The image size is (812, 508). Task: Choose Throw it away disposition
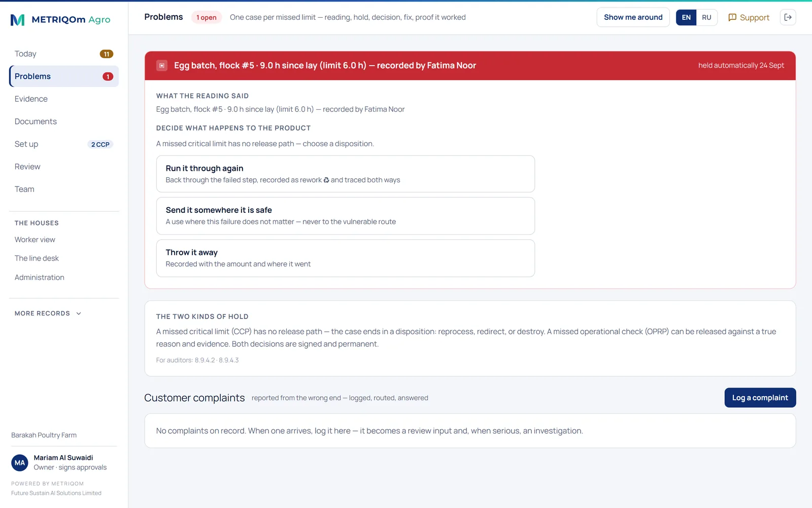tap(346, 258)
